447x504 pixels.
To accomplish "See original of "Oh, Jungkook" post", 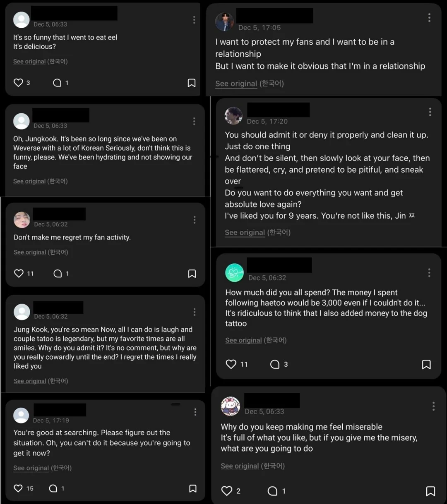I will click(29, 181).
